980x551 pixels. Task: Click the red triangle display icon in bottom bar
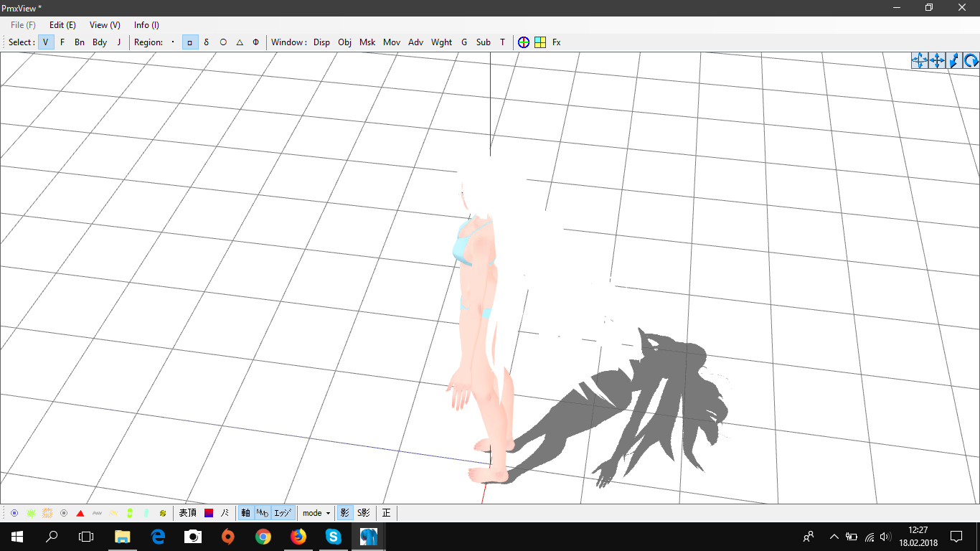80,513
